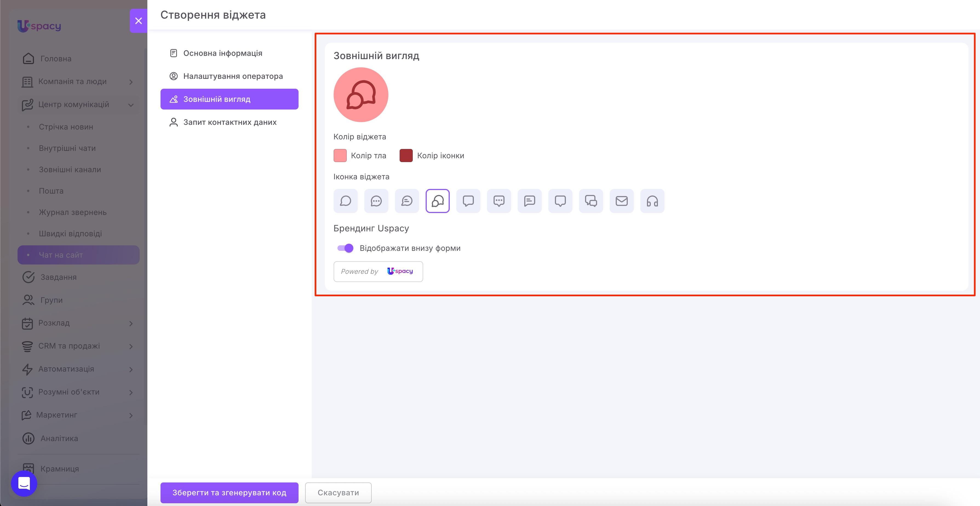
Task: Expand the Розумні об'єкти chevron
Action: 131,392
